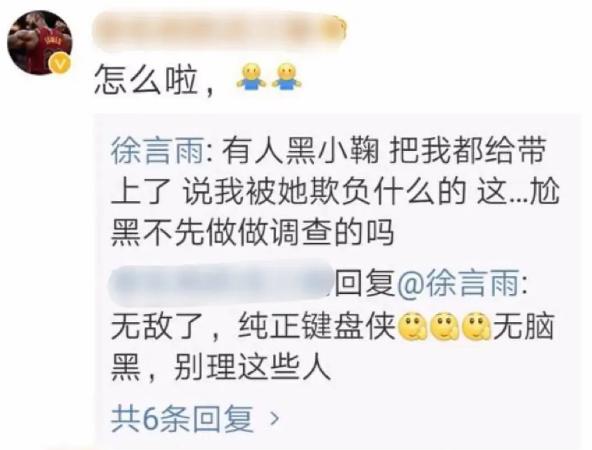Tap the second hugging emoji after 怎么啦

point(287,77)
